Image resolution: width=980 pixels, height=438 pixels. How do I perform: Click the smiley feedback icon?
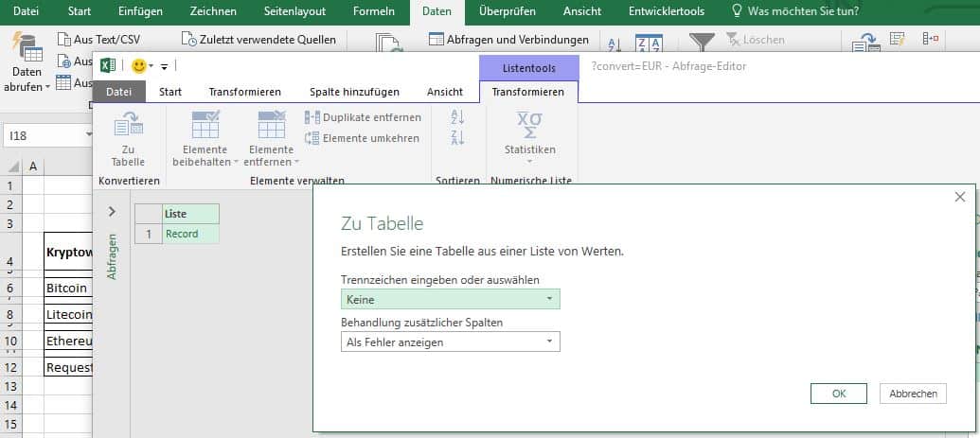tap(138, 66)
